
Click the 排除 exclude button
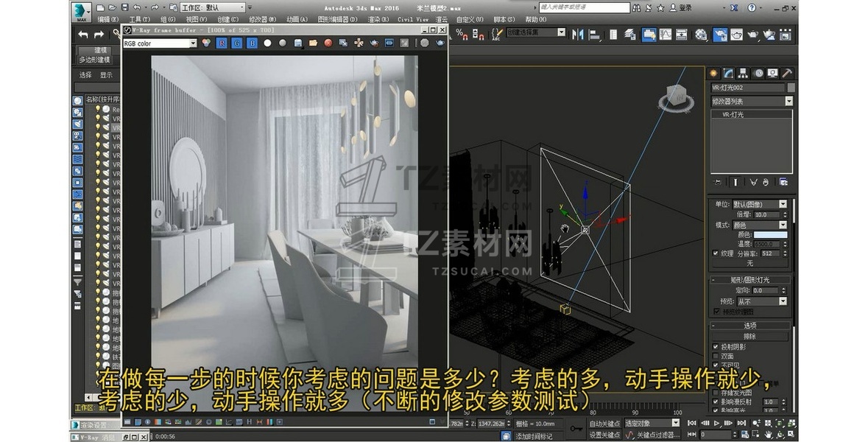click(x=750, y=336)
